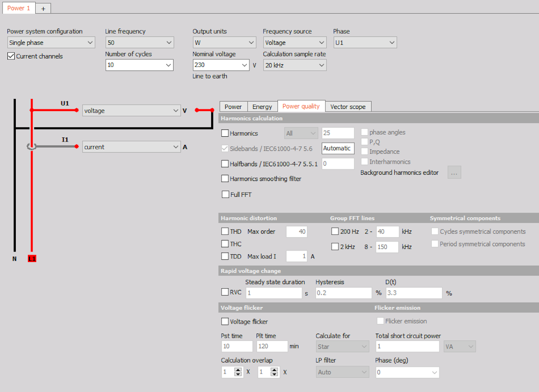Viewport: 539px width, 392px height.
Task: Increase the second Calculation overlap spinner
Action: click(274, 370)
